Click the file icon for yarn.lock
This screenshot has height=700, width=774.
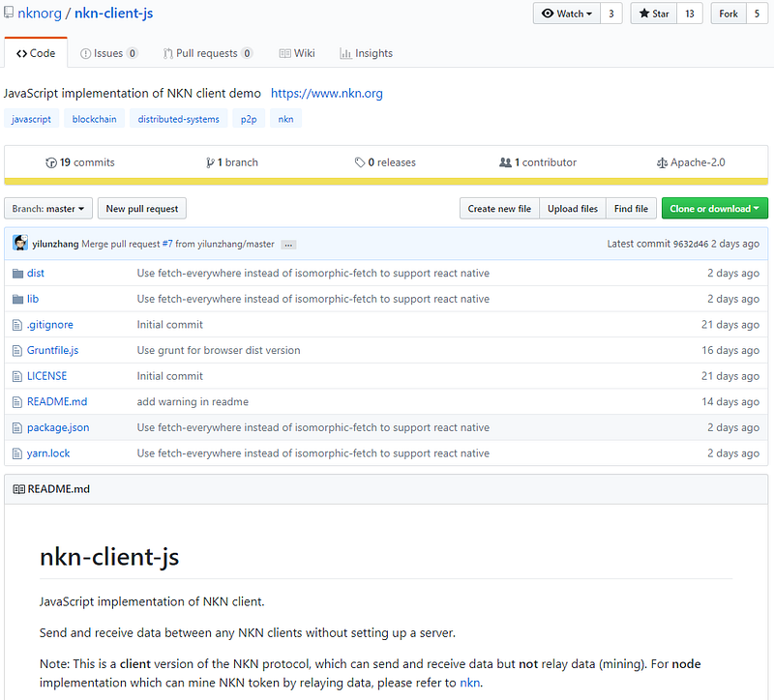point(17,452)
